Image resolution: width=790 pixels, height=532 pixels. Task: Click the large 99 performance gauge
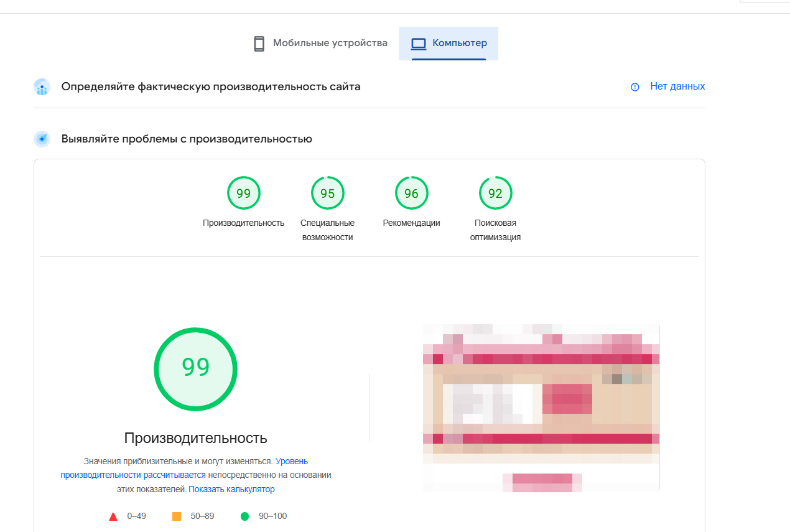pyautogui.click(x=196, y=368)
